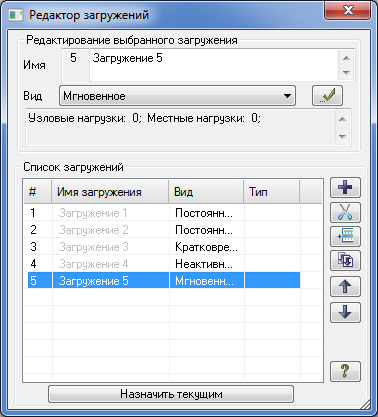Move selected load case up with arrow

coord(345,286)
